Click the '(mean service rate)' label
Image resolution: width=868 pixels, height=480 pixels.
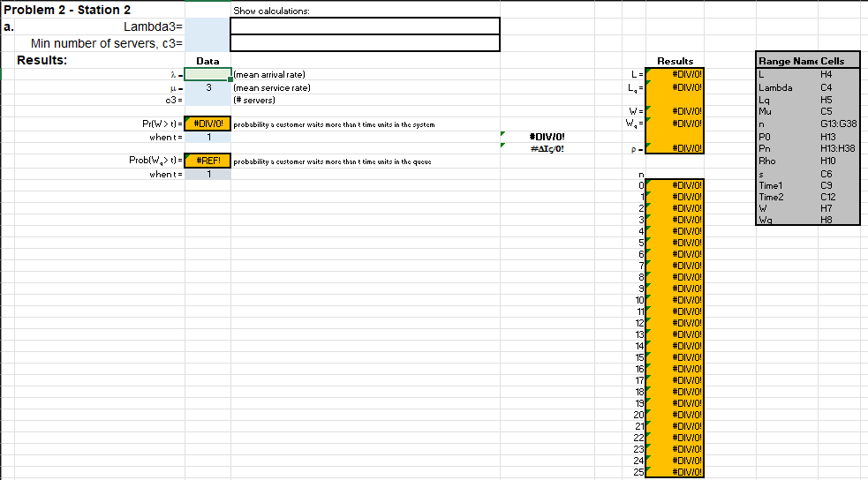tap(272, 88)
